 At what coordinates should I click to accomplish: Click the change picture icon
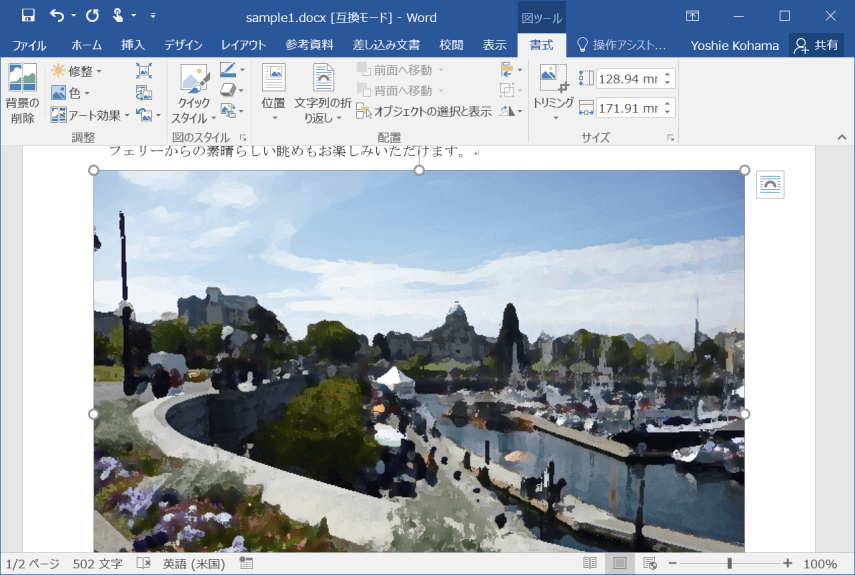coord(144,93)
